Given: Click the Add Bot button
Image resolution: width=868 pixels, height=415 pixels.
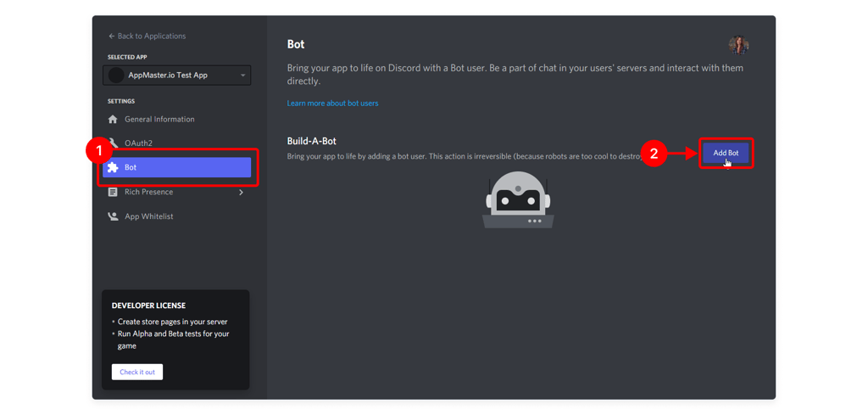Looking at the screenshot, I should [x=726, y=153].
